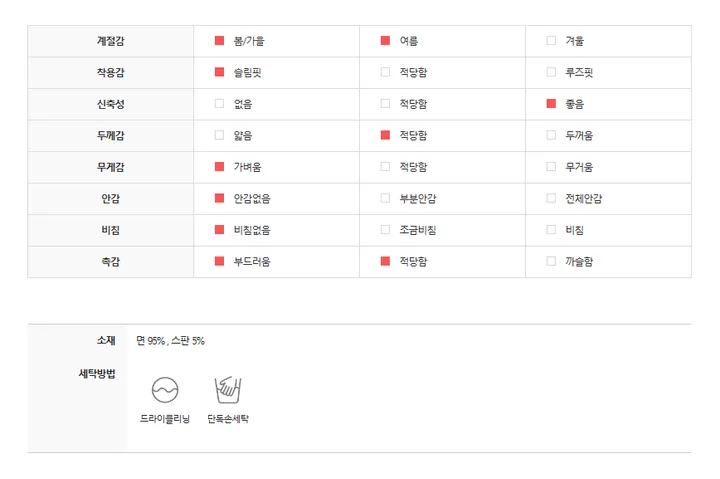Check the 두꺼움 checkbox
The image size is (720, 479).
(551, 135)
